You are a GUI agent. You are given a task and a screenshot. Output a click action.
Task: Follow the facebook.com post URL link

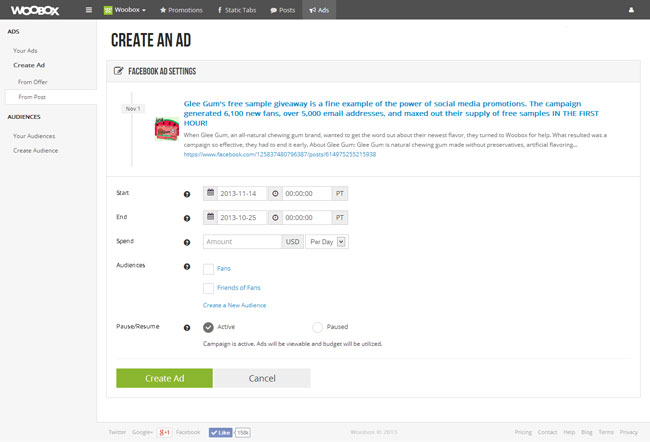280,154
